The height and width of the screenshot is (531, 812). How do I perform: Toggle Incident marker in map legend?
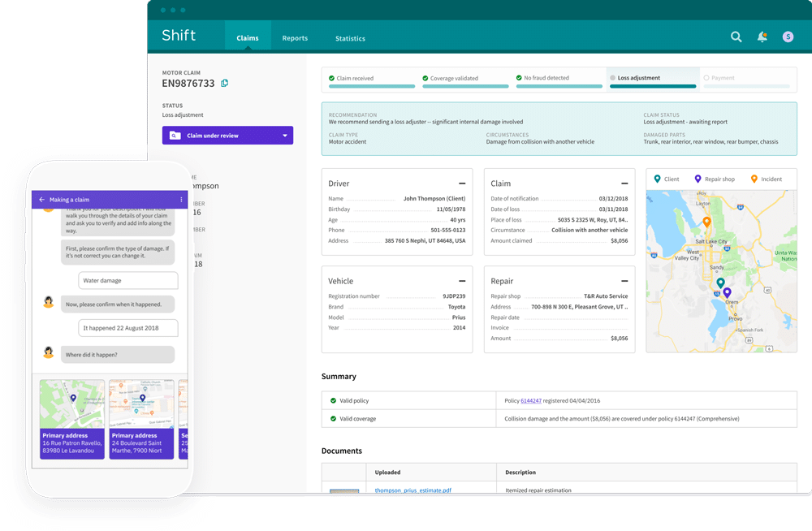[x=767, y=179]
